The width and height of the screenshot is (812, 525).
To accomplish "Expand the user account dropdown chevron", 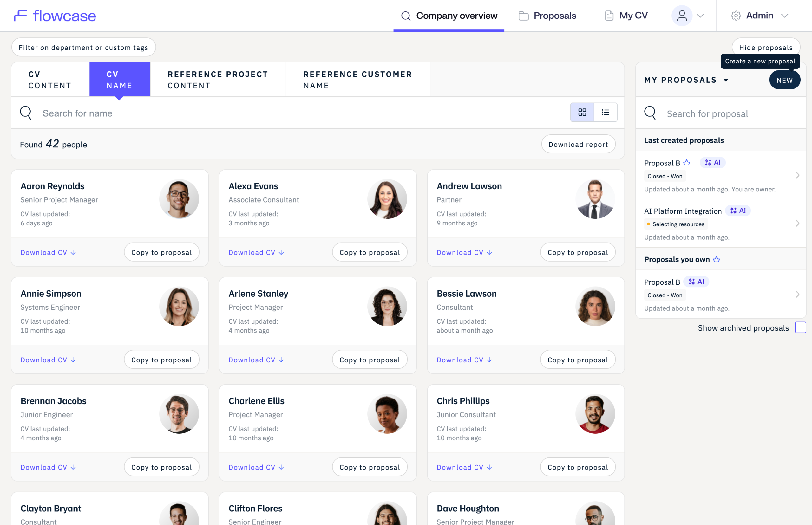I will (x=700, y=16).
